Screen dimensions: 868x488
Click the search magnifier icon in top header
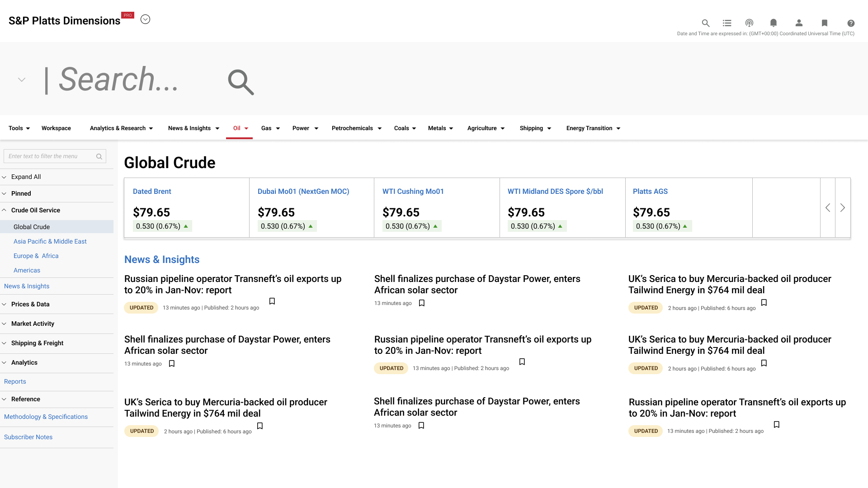coord(705,23)
